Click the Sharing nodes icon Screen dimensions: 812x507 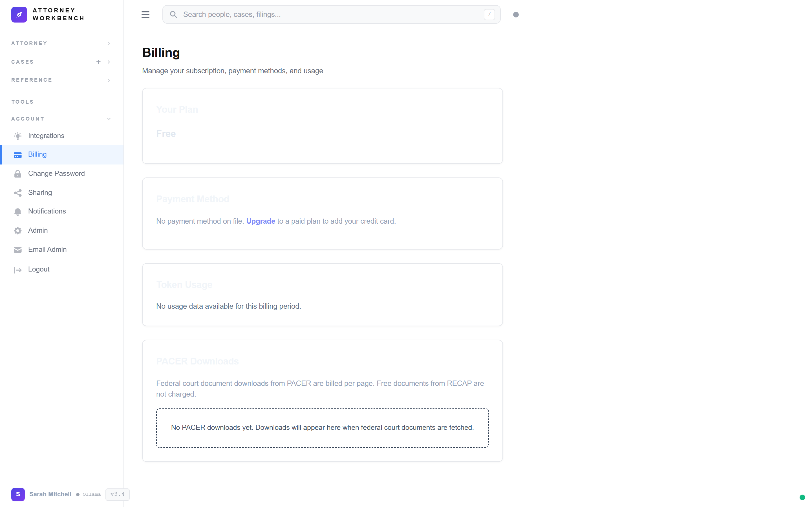point(18,193)
